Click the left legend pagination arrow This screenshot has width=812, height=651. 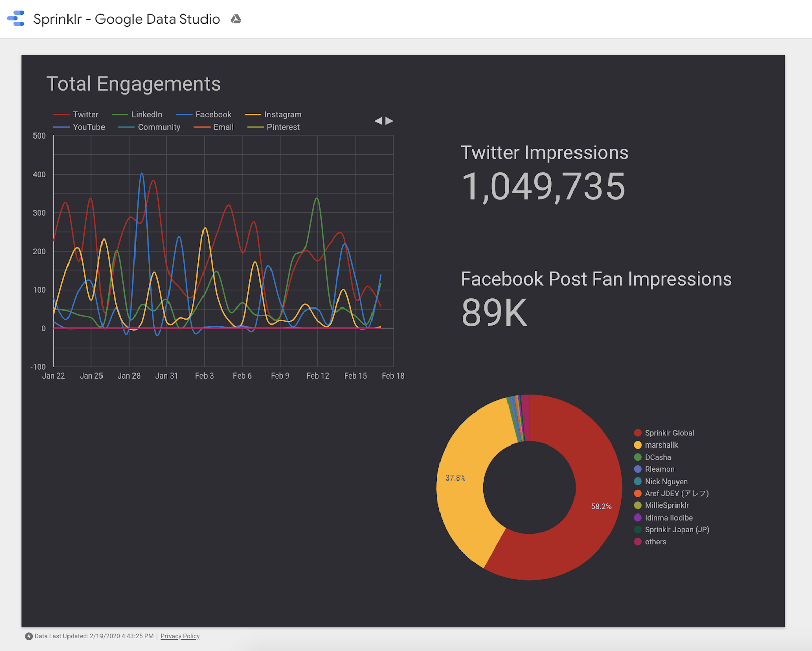[378, 121]
